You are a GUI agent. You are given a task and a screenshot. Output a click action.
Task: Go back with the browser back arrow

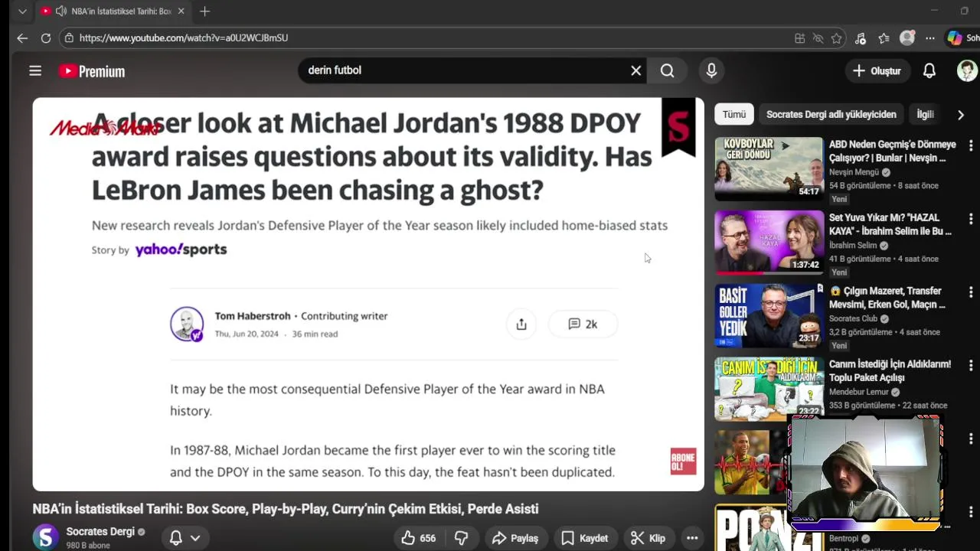[22, 37]
